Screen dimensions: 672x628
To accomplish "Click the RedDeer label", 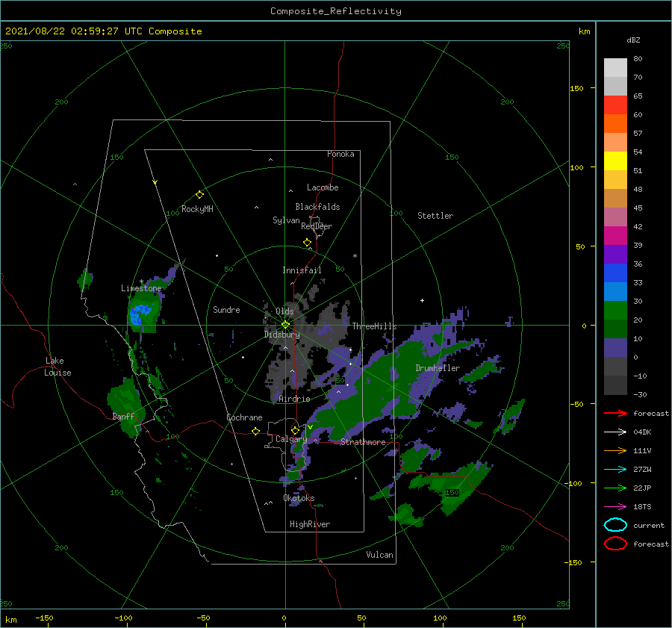I will (317, 226).
